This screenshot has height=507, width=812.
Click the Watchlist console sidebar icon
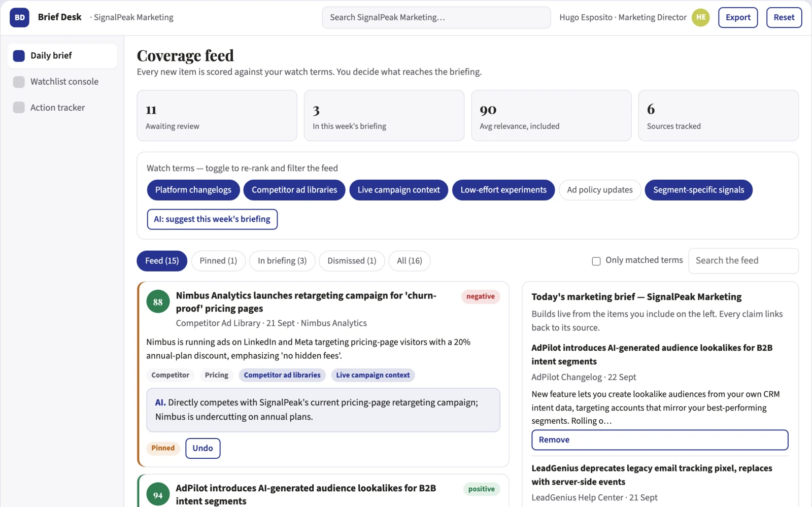click(19, 82)
